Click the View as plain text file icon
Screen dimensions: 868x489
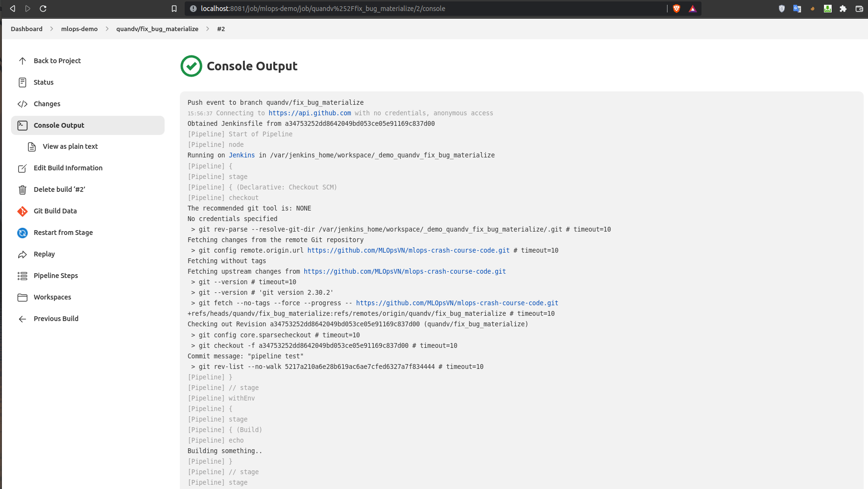coord(32,147)
